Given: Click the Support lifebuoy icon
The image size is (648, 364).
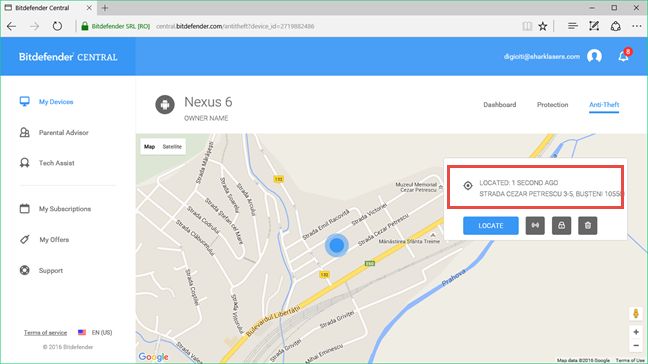Looking at the screenshot, I should click(25, 270).
